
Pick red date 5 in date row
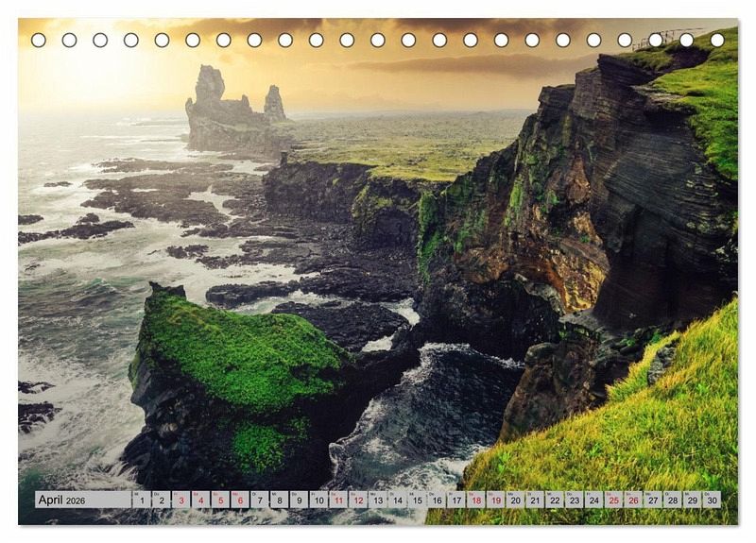point(220,501)
